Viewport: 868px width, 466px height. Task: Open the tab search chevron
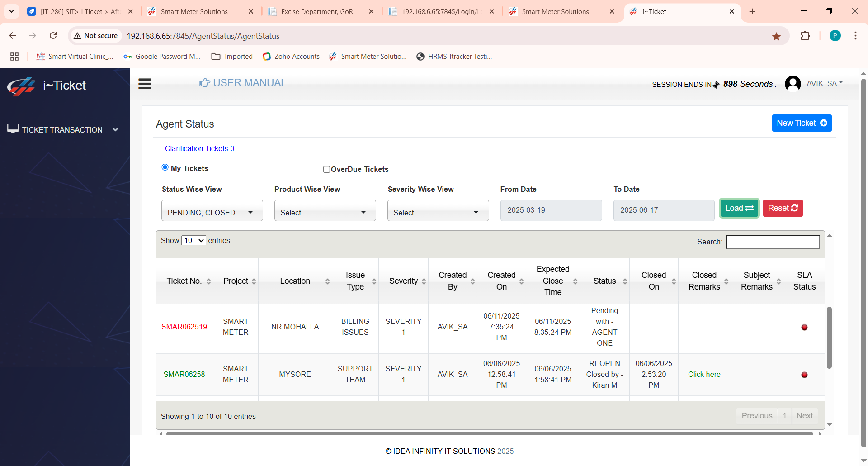click(x=11, y=11)
